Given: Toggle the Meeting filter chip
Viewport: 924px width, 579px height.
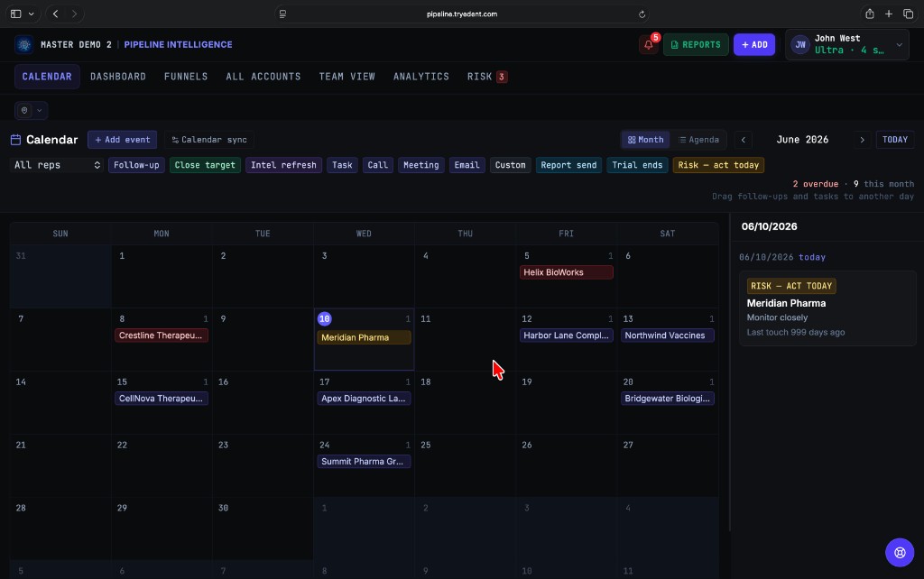Looking at the screenshot, I should coord(420,165).
